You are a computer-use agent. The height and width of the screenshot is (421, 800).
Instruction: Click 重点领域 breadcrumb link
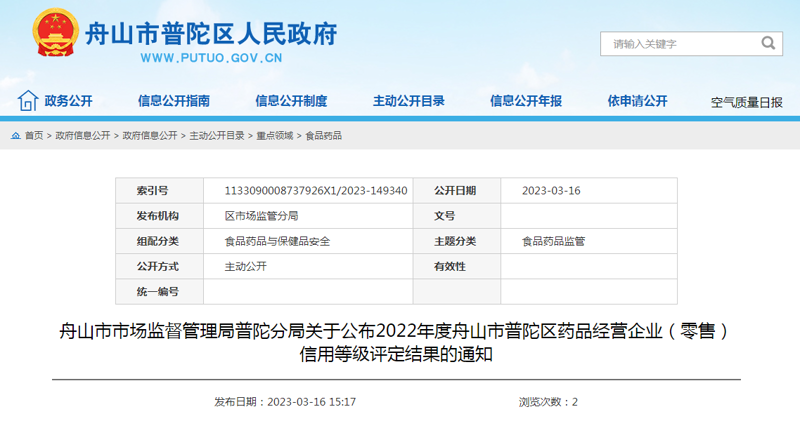pos(274,136)
